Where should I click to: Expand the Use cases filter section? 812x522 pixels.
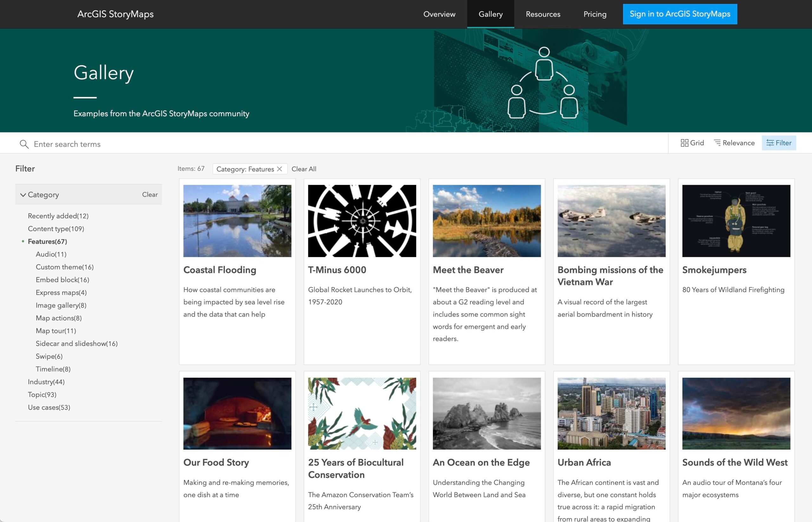[x=49, y=407]
